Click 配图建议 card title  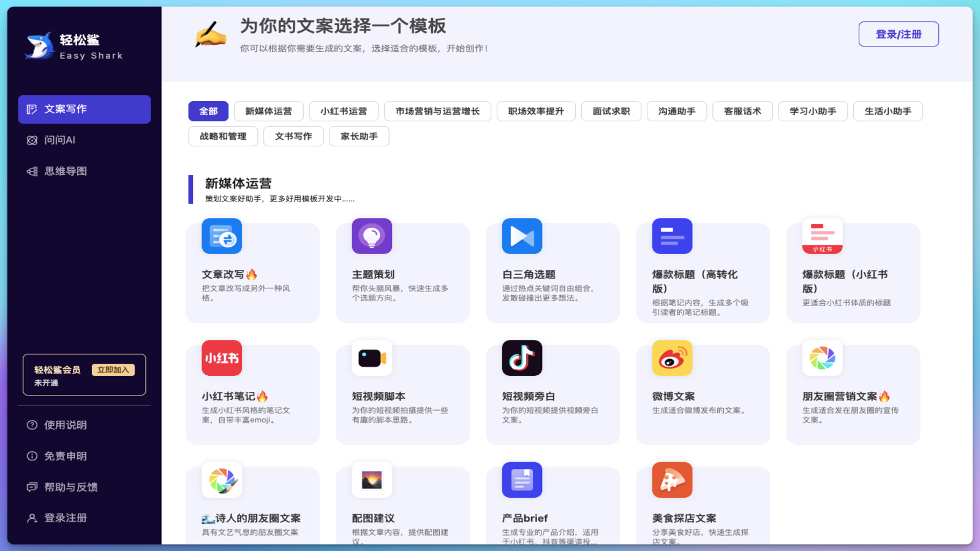[x=373, y=518]
